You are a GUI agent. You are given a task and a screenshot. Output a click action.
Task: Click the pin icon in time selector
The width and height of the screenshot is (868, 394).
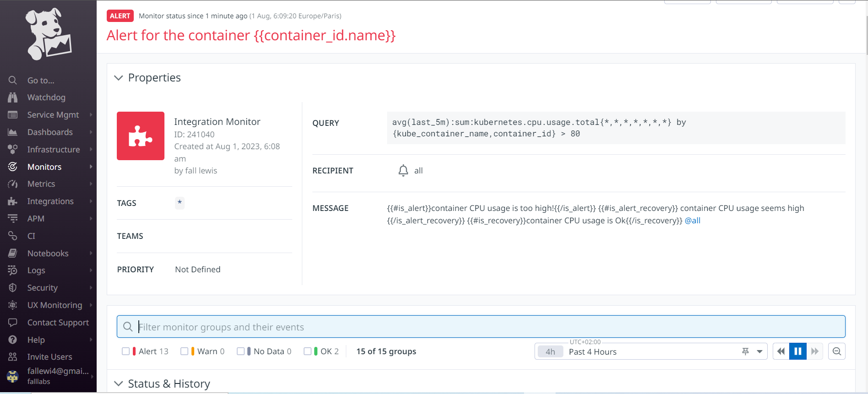point(746,351)
